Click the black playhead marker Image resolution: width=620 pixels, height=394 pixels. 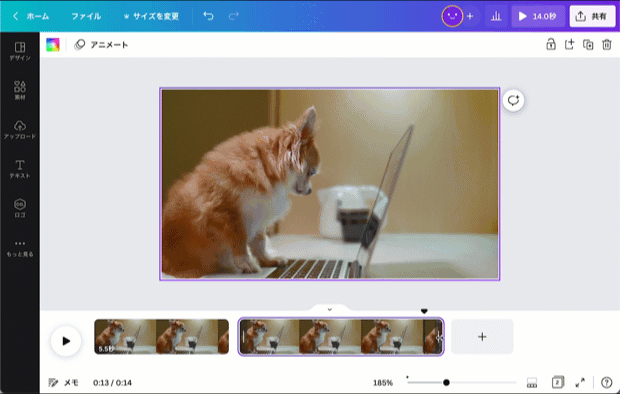[x=424, y=312]
